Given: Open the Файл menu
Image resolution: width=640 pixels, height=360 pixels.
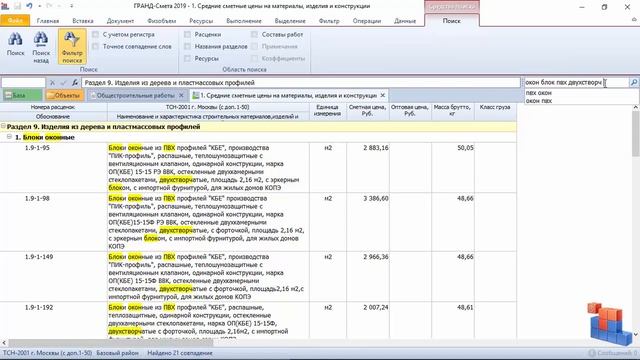Looking at the screenshot, I should pyautogui.click(x=15, y=20).
